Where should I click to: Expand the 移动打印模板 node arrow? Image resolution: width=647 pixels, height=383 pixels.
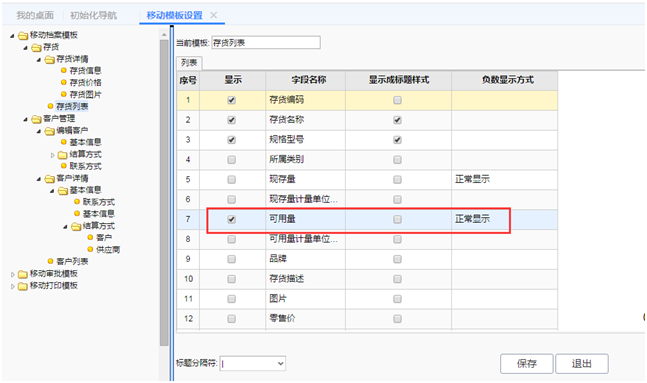click(x=12, y=286)
